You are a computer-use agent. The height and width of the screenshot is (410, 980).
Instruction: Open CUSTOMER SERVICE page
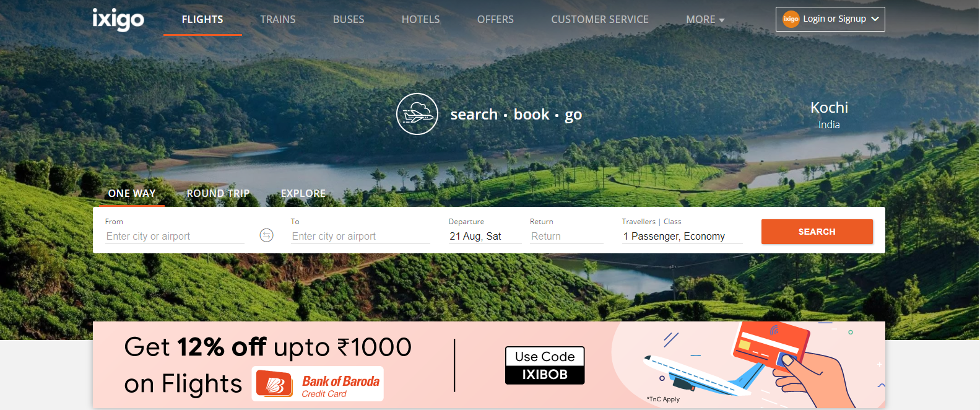[600, 20]
